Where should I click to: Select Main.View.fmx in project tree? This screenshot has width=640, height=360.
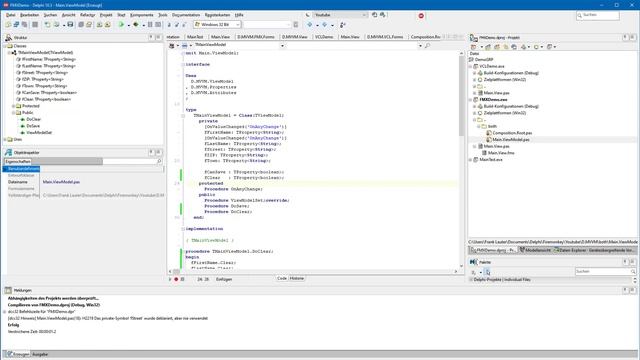[501, 153]
